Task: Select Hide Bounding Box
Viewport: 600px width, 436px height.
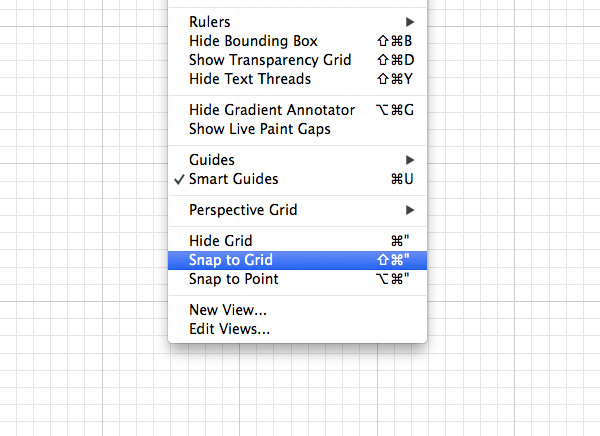Action: (x=253, y=41)
